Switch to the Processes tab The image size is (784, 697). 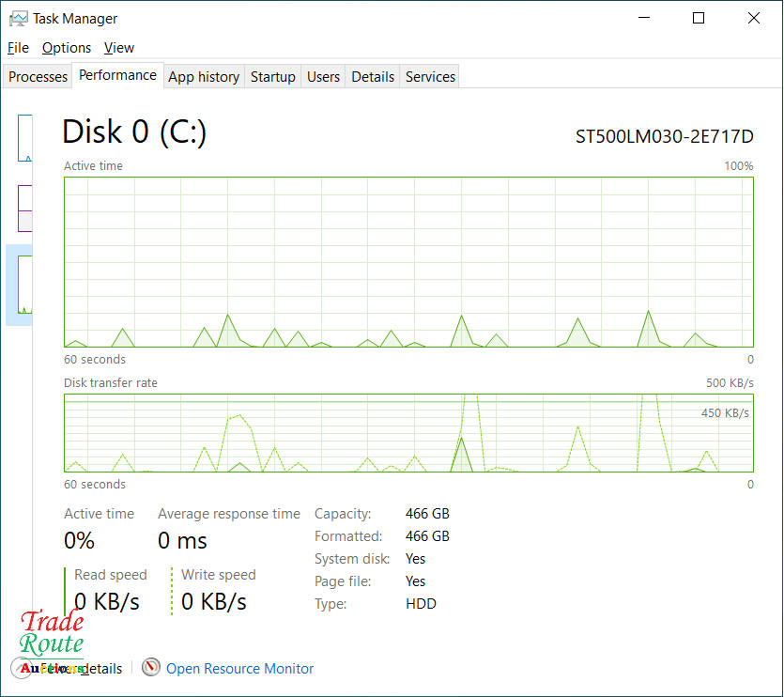click(x=38, y=77)
